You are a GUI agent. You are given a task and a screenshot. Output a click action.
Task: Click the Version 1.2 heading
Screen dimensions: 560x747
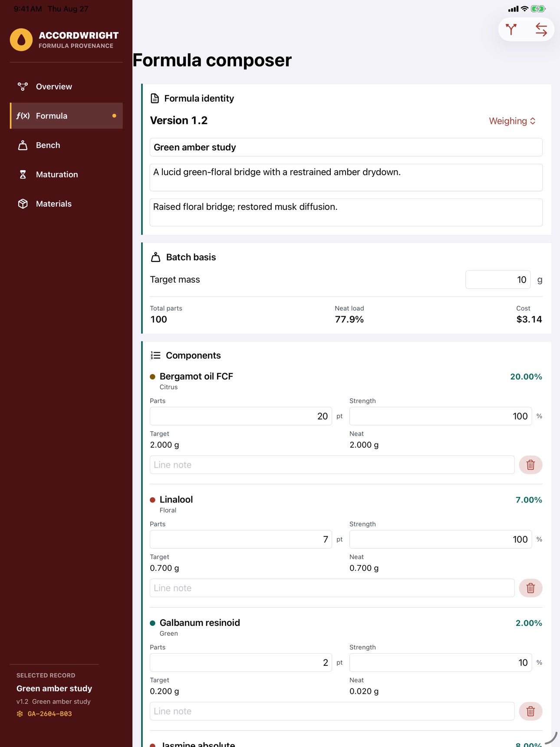click(179, 121)
